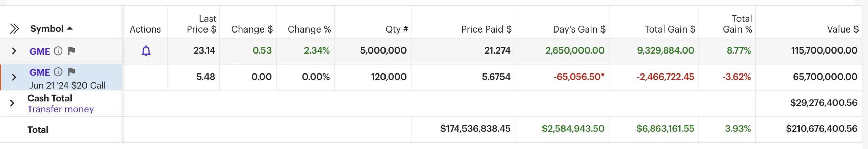Image resolution: width=868 pixels, height=149 pixels.
Task: Expand all rows with the double-chevron icon
Action: [x=14, y=29]
